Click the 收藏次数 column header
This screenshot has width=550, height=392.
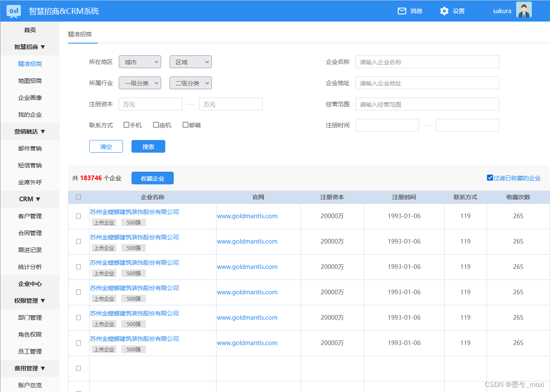tap(518, 197)
